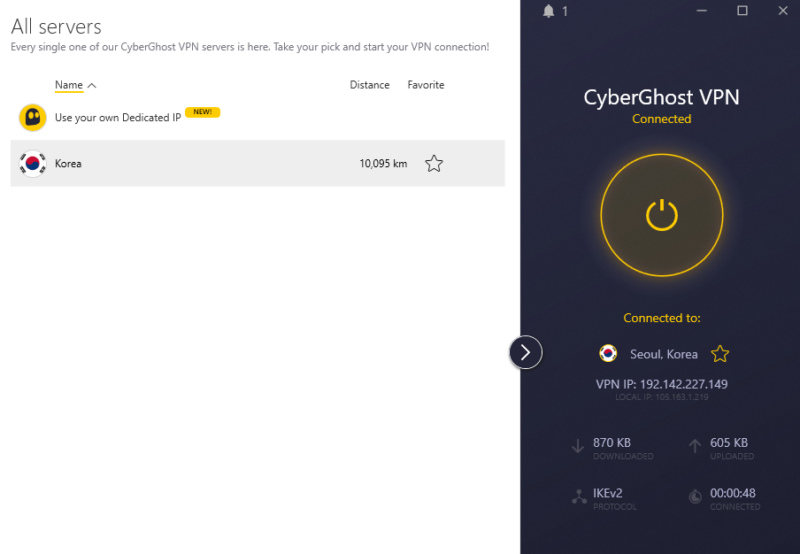
Task: Click 605 KB uploaded value
Action: click(729, 442)
